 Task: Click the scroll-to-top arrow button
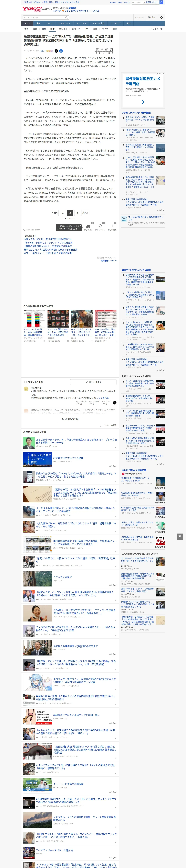pyautogui.click(x=180, y=536)
